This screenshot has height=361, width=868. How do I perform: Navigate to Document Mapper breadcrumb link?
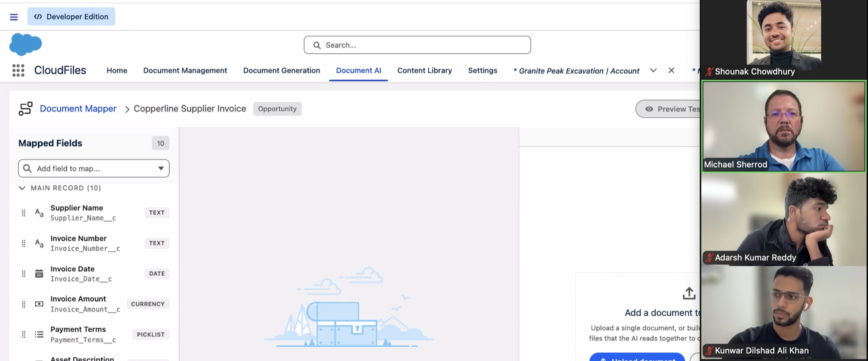click(78, 109)
